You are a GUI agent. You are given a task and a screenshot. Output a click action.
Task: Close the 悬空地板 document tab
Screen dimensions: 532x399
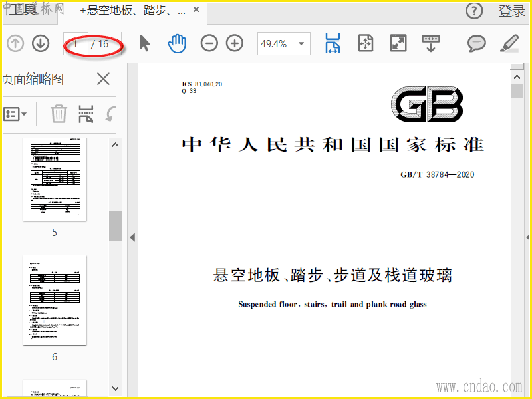click(x=196, y=10)
